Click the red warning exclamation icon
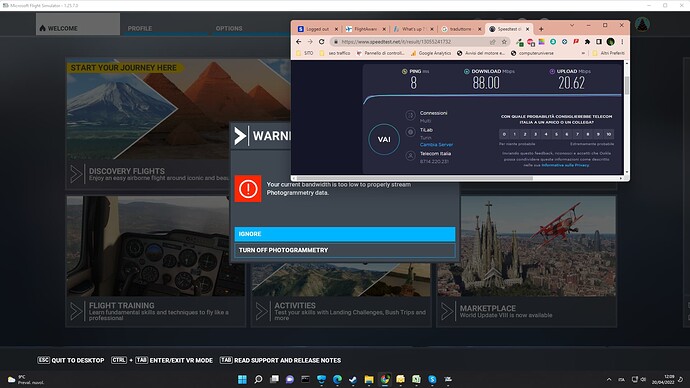The width and height of the screenshot is (690, 388). click(248, 189)
